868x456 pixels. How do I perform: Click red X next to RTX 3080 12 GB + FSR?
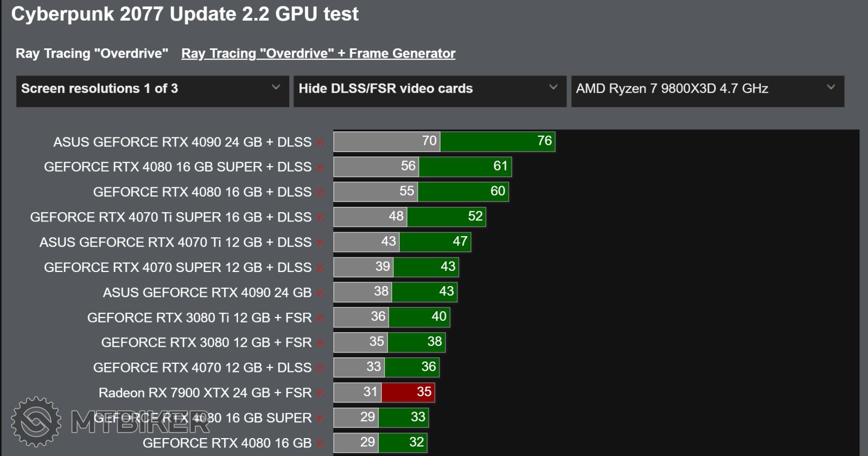coord(320,344)
